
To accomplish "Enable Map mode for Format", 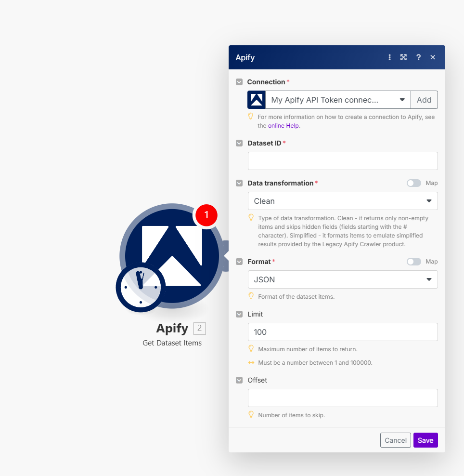I will (413, 262).
